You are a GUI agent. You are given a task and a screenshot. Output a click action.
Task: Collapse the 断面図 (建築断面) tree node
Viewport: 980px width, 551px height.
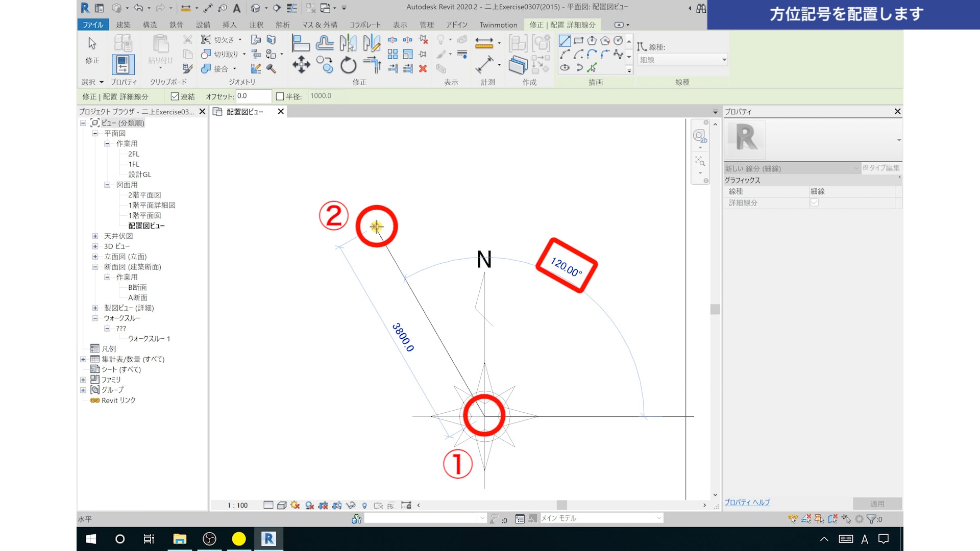95,267
